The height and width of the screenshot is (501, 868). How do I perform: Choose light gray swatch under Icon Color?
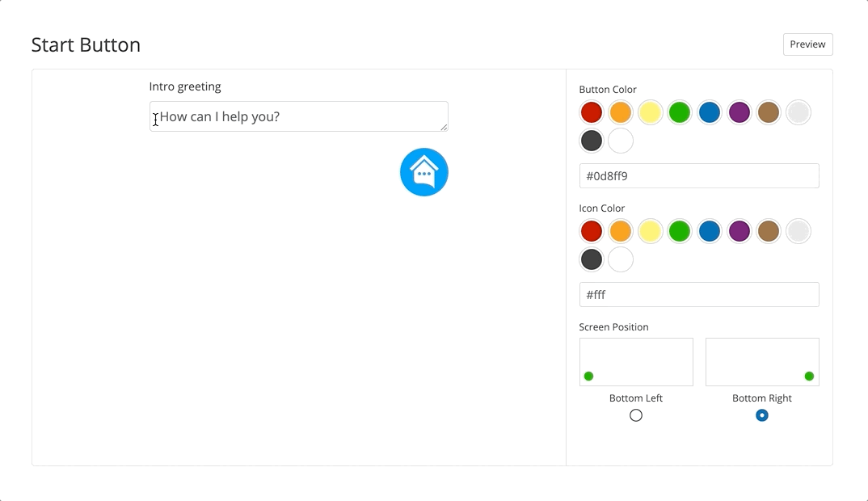coord(798,231)
